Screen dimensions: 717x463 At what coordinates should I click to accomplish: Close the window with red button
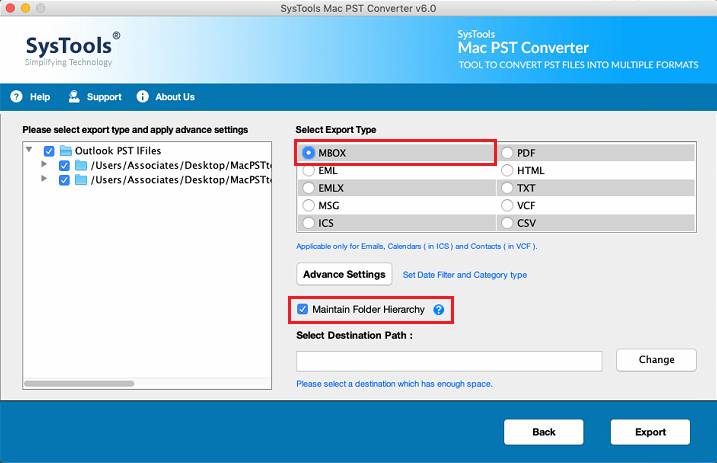tap(10, 8)
